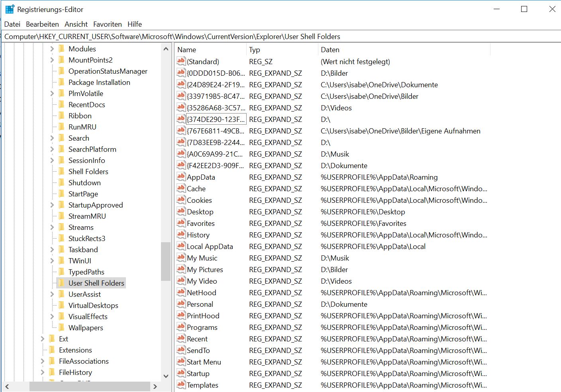Screen dimensions: 561x392
Task: Select the TypedPaths key in tree
Action: [x=86, y=272]
